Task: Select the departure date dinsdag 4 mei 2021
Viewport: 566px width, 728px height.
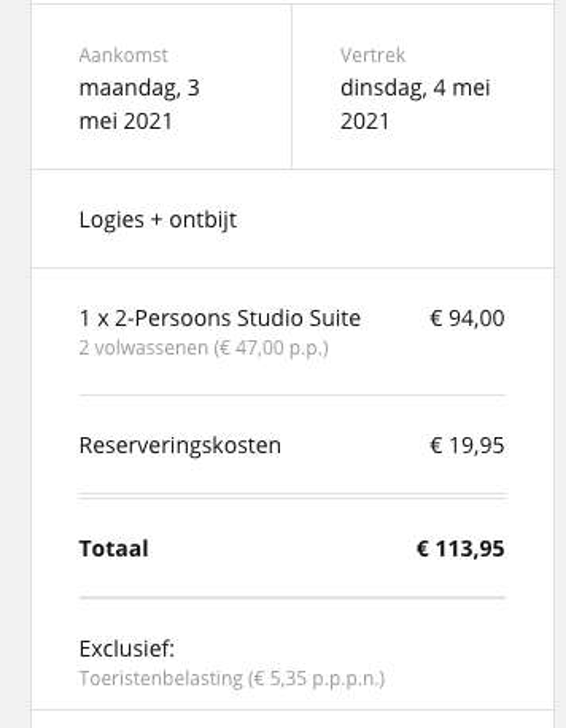Action: (x=415, y=104)
